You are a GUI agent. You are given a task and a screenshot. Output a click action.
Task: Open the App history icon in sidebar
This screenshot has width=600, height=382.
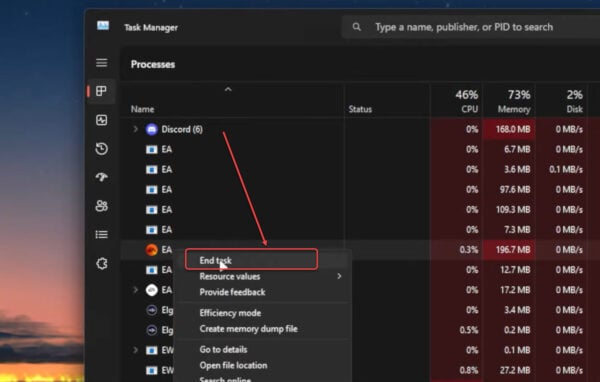click(101, 149)
